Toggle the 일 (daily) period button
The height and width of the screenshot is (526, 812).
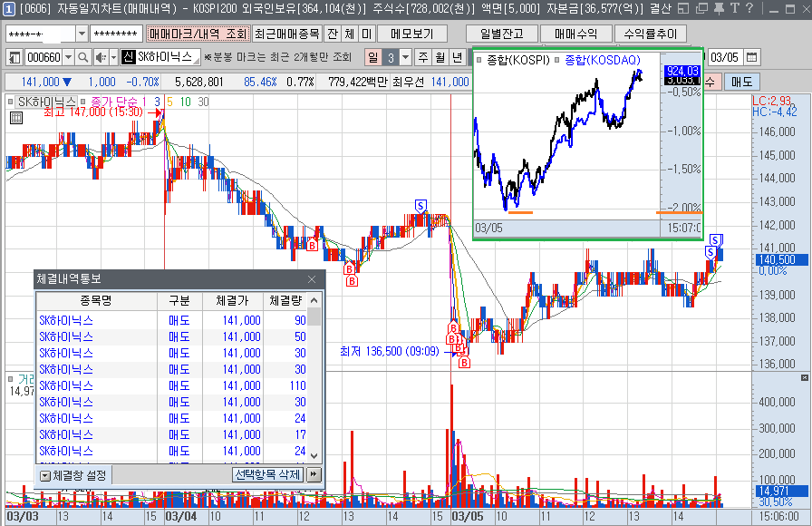click(x=372, y=57)
